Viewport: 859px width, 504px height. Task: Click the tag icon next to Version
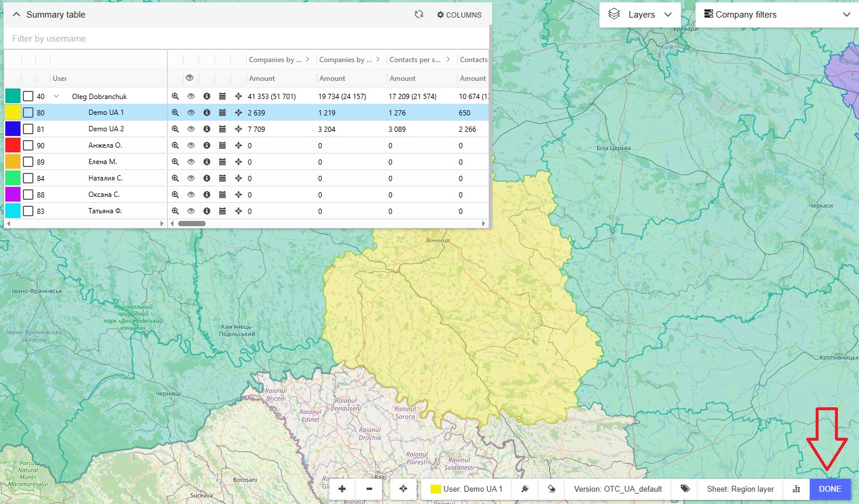point(685,489)
